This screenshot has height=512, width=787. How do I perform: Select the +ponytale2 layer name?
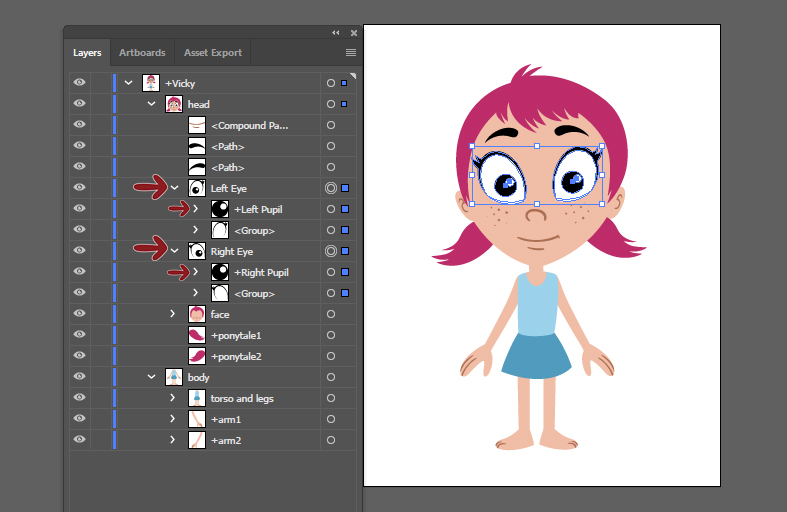click(236, 356)
